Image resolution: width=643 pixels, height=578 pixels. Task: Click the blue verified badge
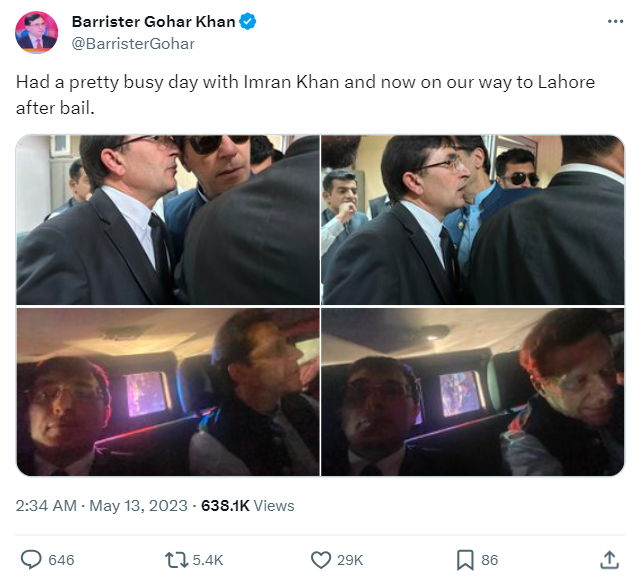point(247,22)
